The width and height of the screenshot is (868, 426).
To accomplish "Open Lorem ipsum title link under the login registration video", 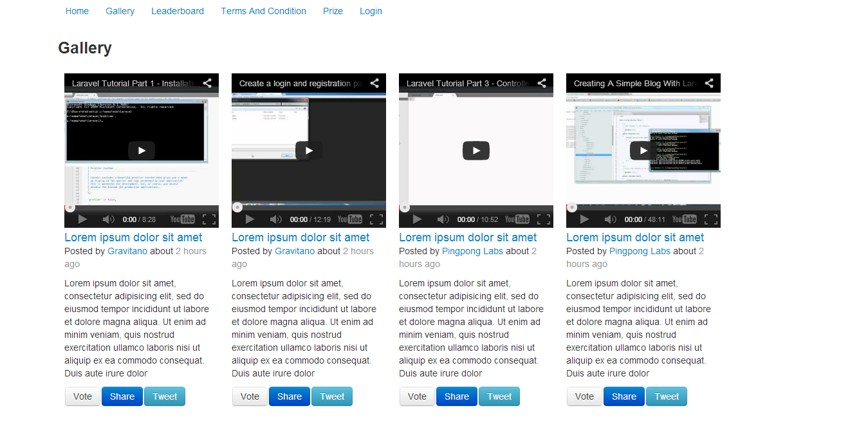I will pos(300,237).
